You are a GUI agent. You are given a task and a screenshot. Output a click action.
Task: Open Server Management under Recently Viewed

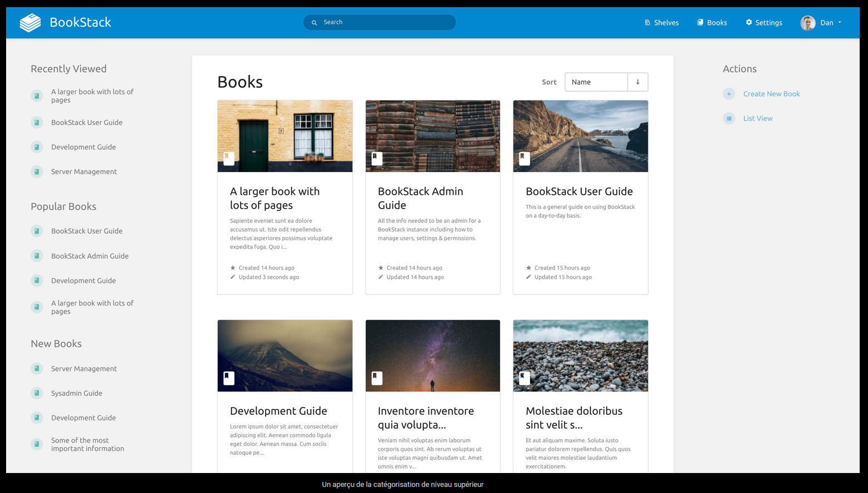pyautogui.click(x=84, y=172)
